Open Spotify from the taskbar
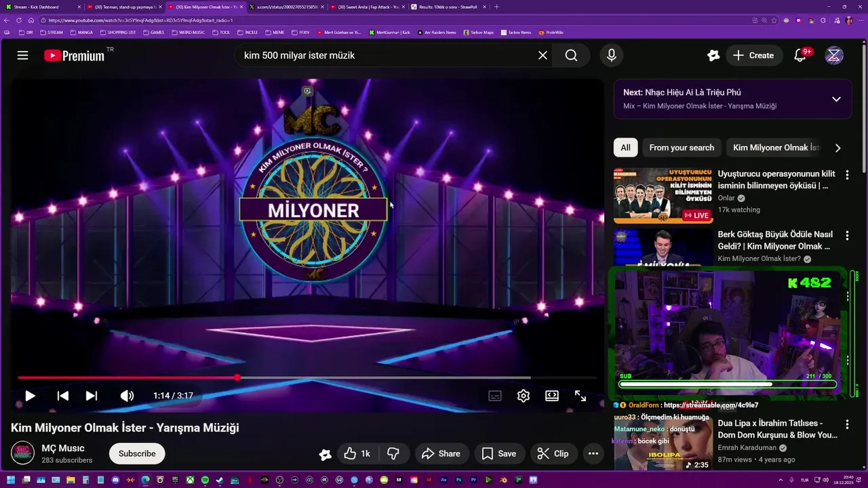The image size is (868, 488). (205, 480)
